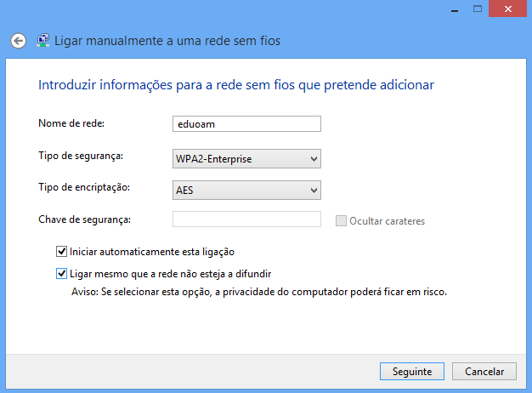The image size is (532, 393).
Task: Click the checkmark in Iniciar automaticamente box
Action: (x=61, y=252)
